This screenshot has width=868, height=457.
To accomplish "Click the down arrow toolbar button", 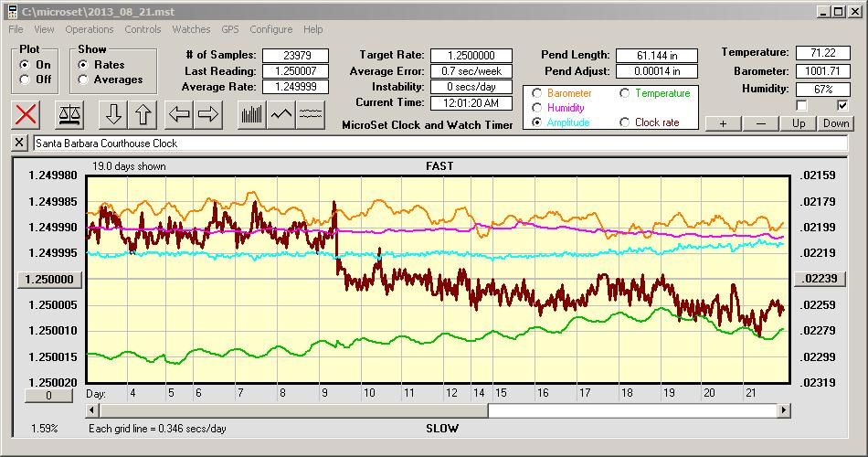I will click(113, 114).
